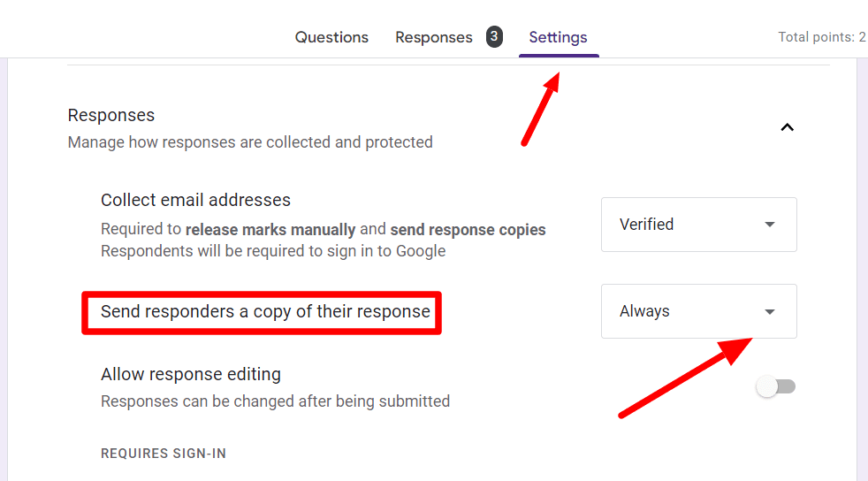Click the Manage how responses are collected description

tap(250, 142)
